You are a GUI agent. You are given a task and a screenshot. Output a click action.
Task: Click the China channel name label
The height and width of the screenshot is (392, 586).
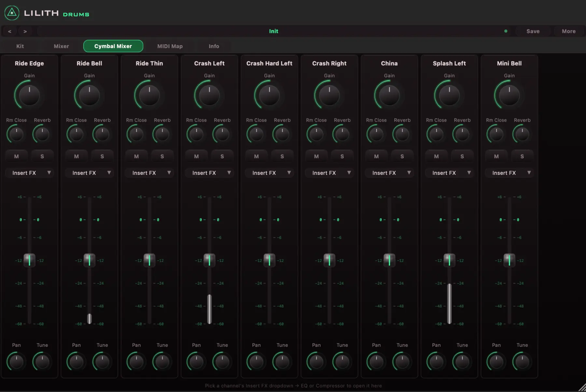[x=389, y=63]
